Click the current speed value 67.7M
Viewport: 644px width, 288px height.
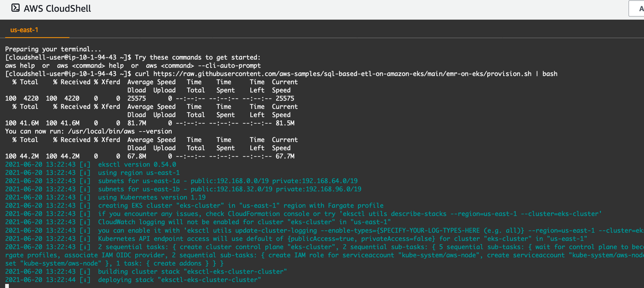[285, 156]
